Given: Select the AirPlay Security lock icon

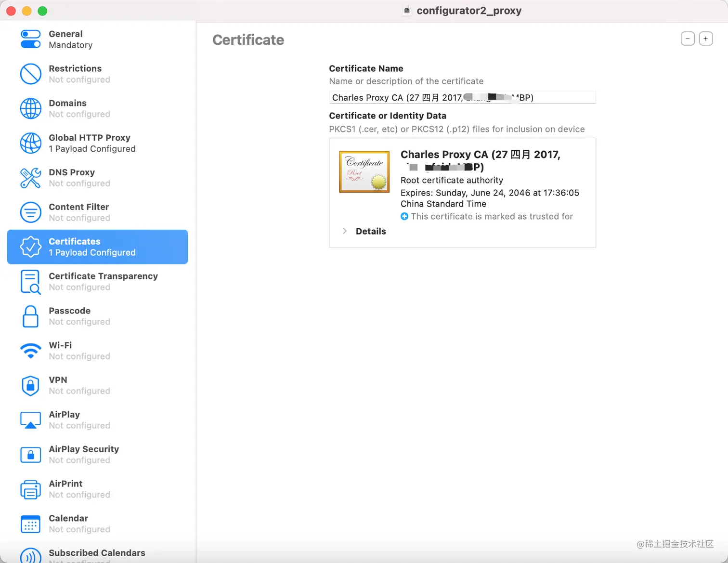Looking at the screenshot, I should 30,455.
